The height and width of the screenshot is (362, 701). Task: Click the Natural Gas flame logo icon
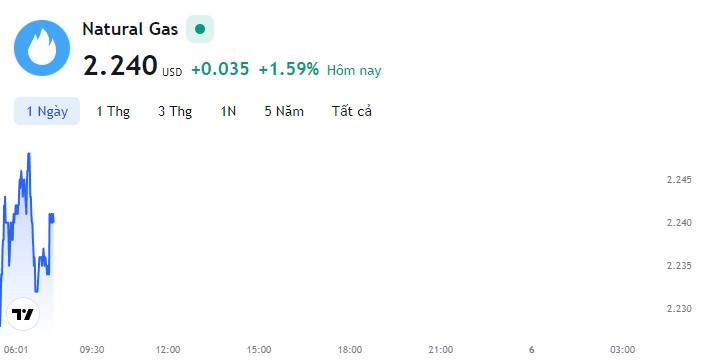[42, 48]
